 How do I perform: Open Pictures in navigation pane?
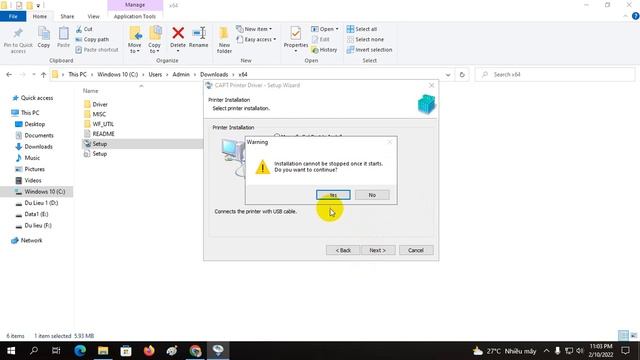34,169
